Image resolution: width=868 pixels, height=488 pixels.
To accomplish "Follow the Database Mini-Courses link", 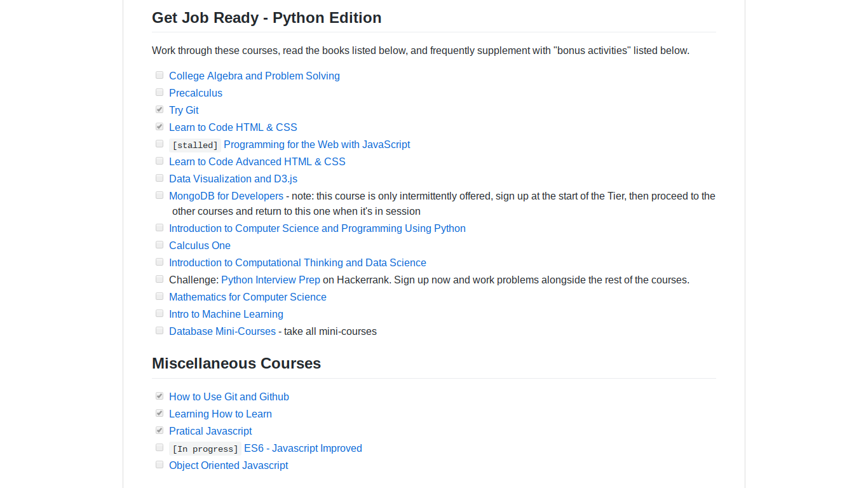I will tap(222, 331).
